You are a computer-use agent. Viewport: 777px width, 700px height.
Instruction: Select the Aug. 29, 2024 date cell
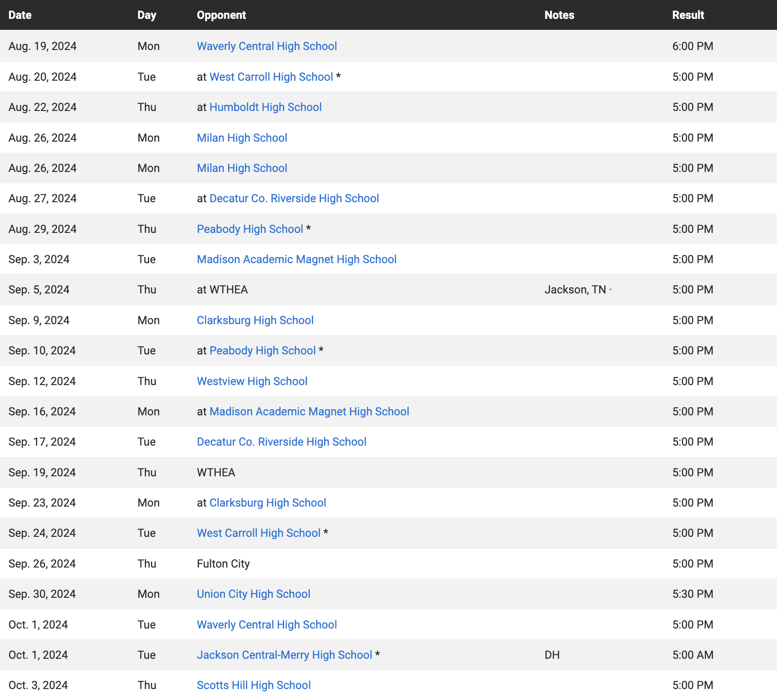click(x=43, y=229)
